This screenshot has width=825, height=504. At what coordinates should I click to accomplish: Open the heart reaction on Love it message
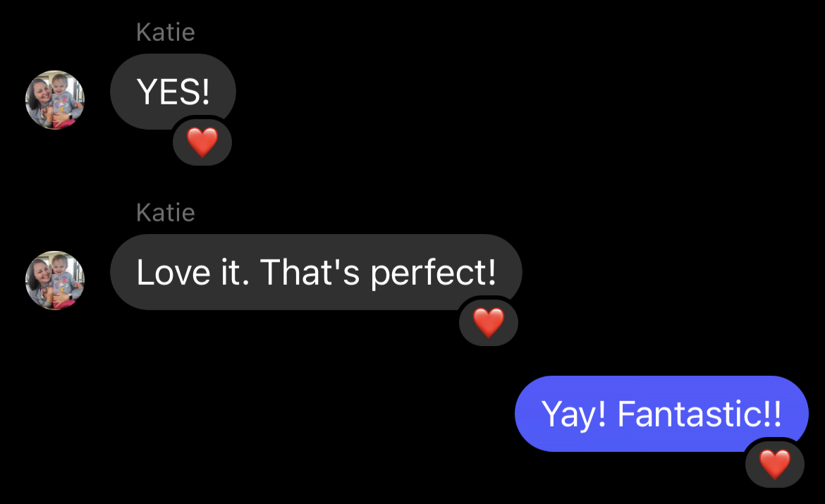point(488,323)
